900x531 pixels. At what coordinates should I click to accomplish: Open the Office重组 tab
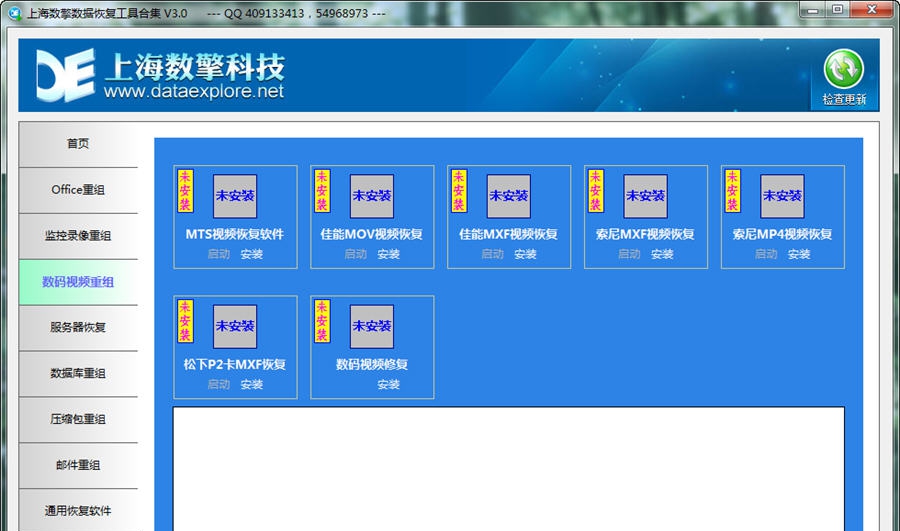tap(78, 190)
